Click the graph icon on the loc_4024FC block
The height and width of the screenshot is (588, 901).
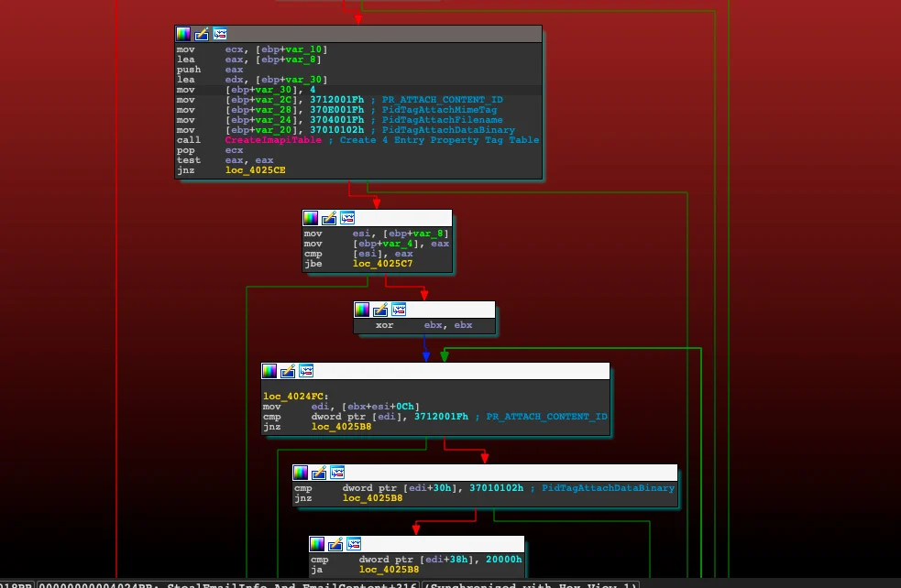(306, 371)
